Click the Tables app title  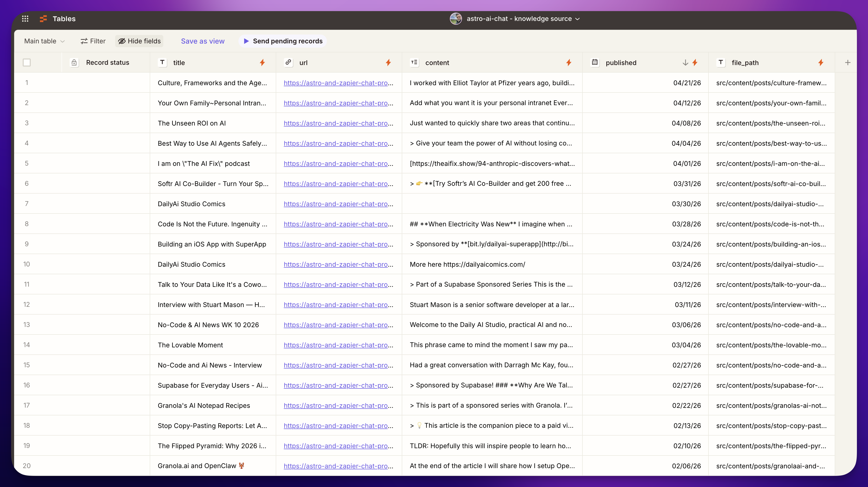[64, 19]
